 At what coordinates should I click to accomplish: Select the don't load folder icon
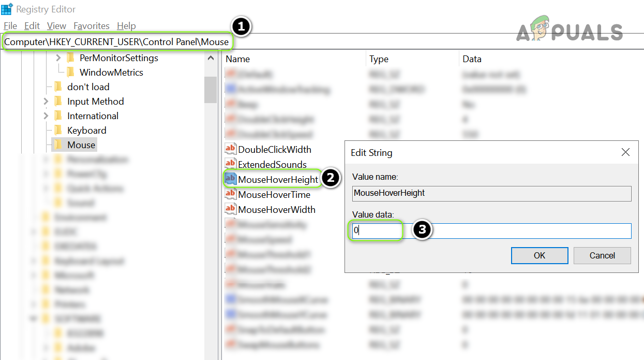(58, 87)
